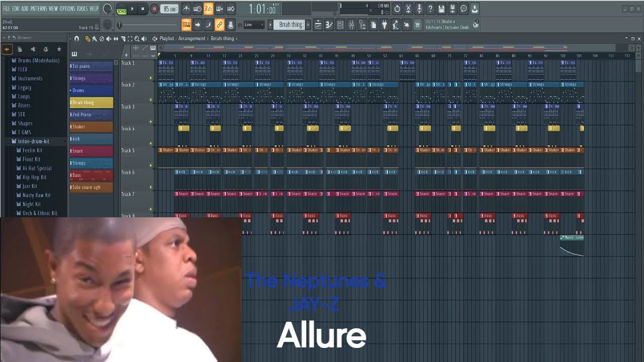Expand the Loops browser folder
644x362 pixels.
tap(21, 97)
